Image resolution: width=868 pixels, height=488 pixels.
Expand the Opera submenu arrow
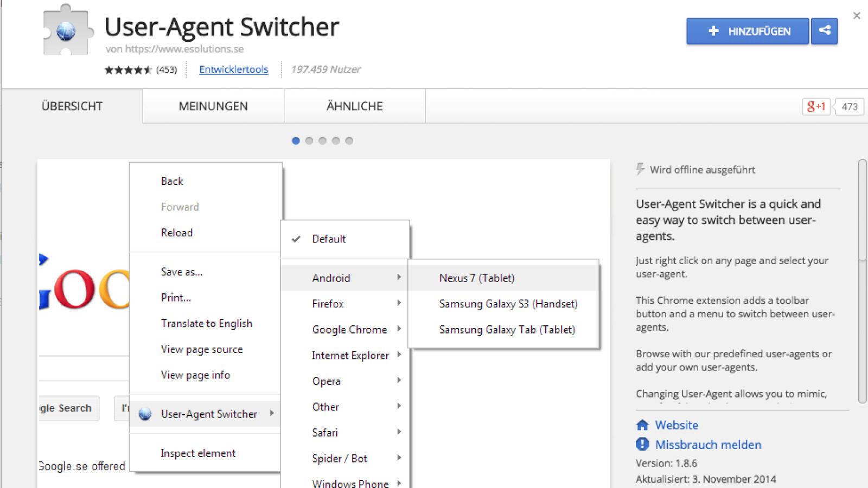tap(399, 380)
